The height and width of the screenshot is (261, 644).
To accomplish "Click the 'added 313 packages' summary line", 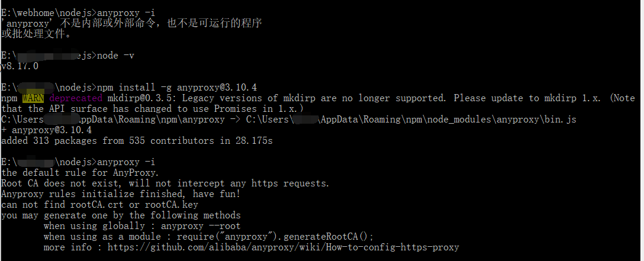I will click(x=137, y=141).
